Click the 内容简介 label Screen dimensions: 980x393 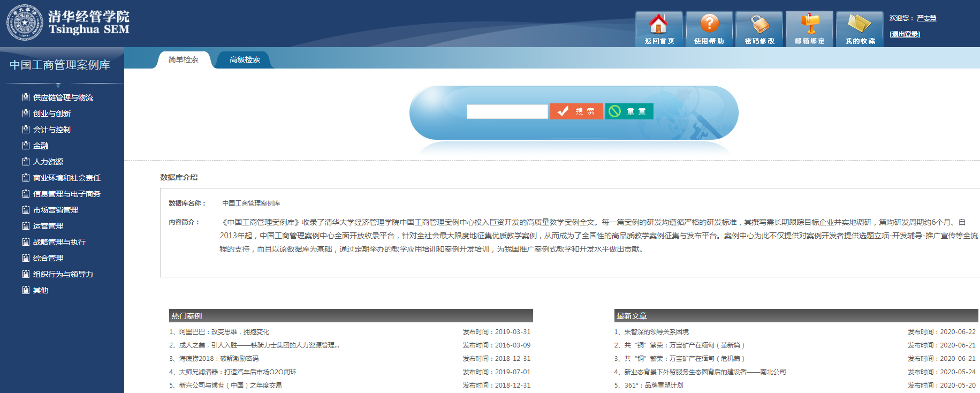click(x=184, y=222)
